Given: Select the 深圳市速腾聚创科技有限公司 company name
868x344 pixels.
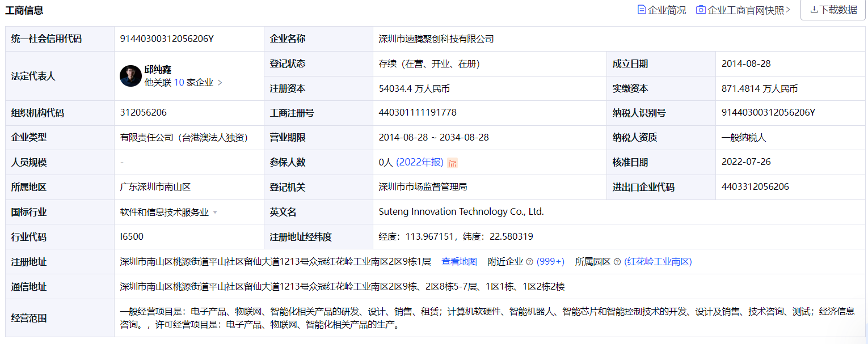Looking at the screenshot, I should [434, 39].
